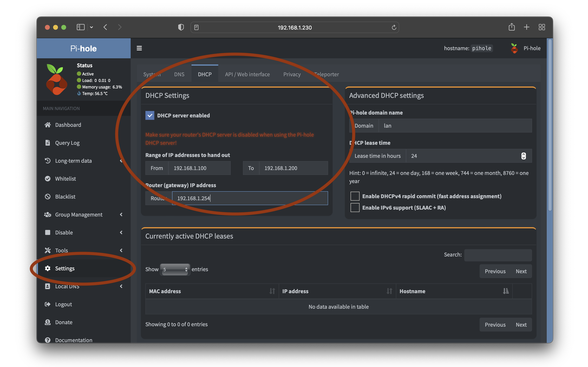Disable the DHCP server checkbox

[150, 115]
